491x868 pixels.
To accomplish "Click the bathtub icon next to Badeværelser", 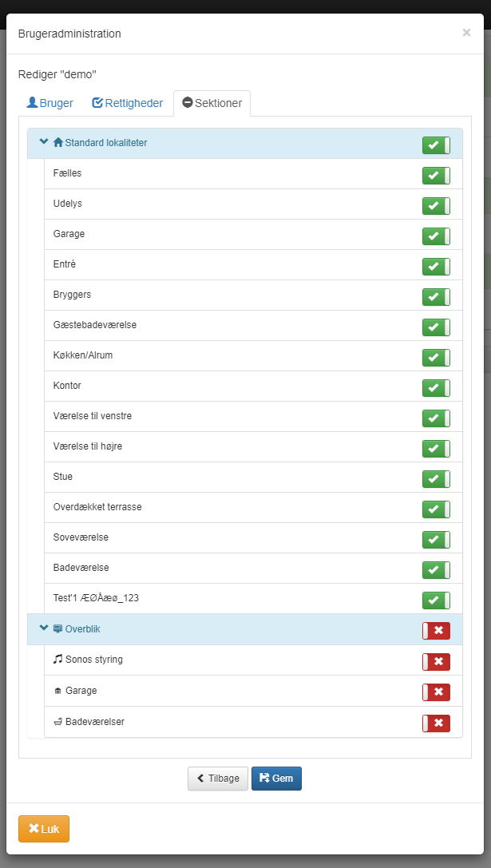I will pyautogui.click(x=58, y=722).
